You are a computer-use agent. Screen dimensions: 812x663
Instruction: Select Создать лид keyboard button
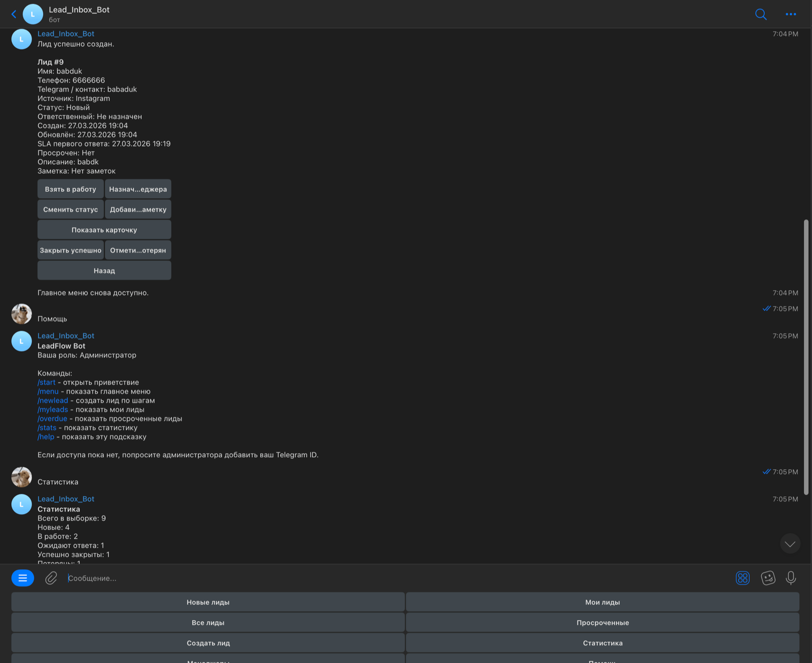coord(208,643)
